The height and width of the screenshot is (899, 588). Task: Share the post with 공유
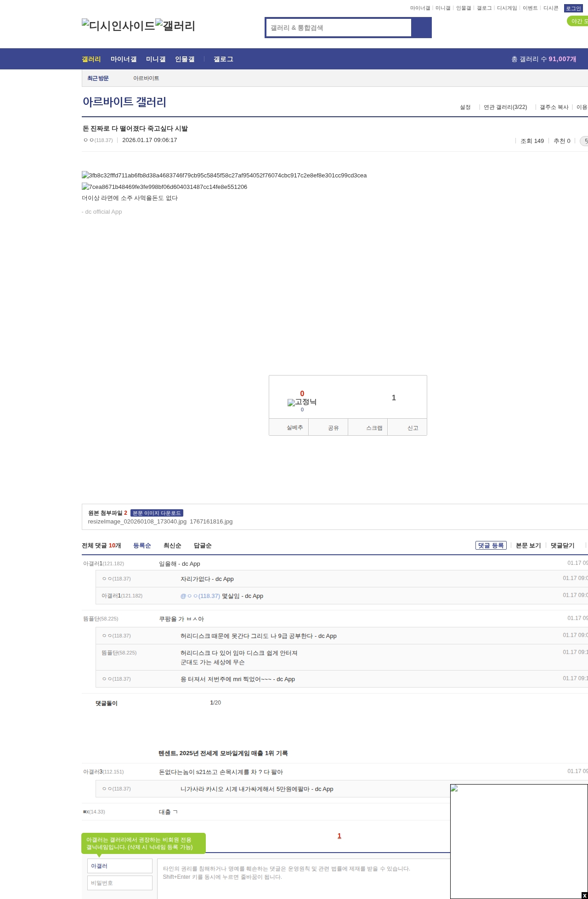click(328, 427)
